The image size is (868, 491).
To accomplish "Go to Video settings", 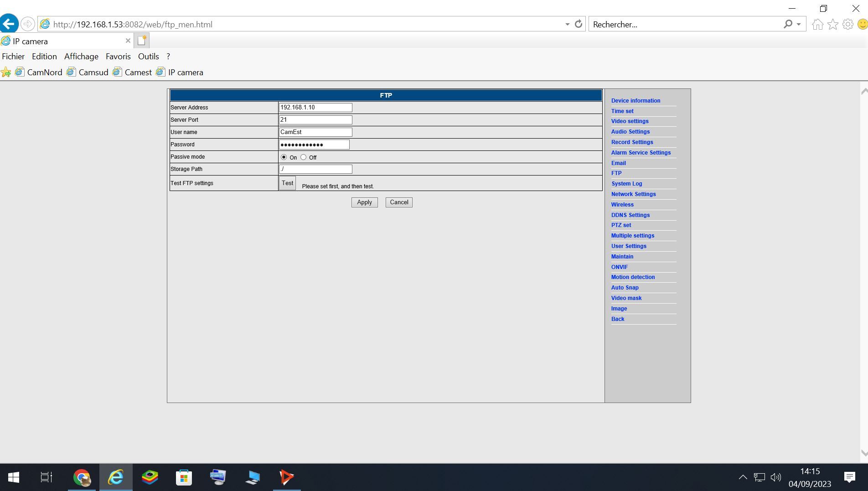I will [x=630, y=121].
